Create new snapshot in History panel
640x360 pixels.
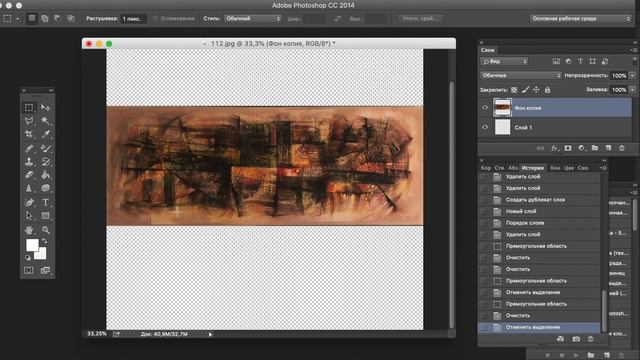pos(576,339)
